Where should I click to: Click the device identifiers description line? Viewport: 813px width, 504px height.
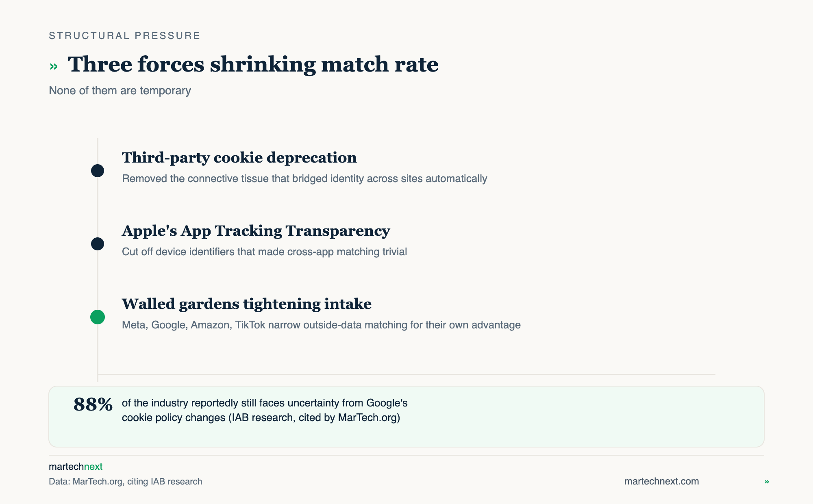[x=265, y=252]
